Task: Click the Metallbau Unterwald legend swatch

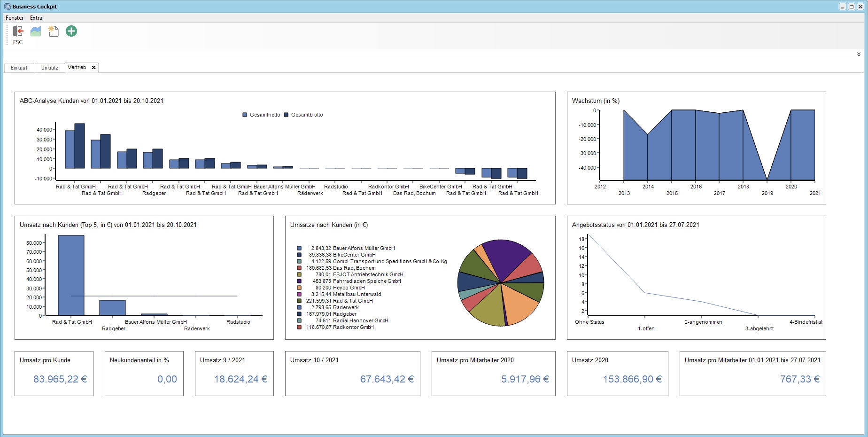Action: (x=299, y=294)
